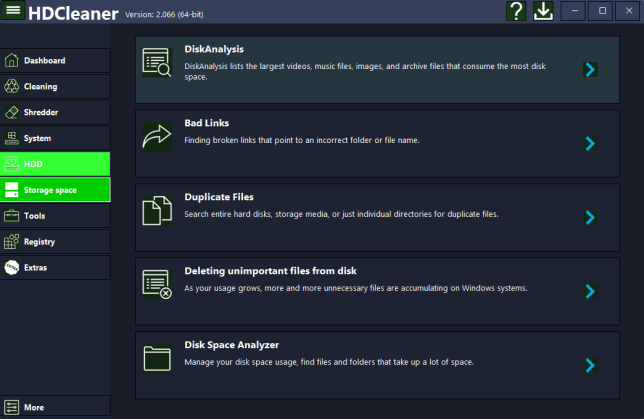
Task: Click Deleting unimportant files from disk title
Action: pos(270,271)
